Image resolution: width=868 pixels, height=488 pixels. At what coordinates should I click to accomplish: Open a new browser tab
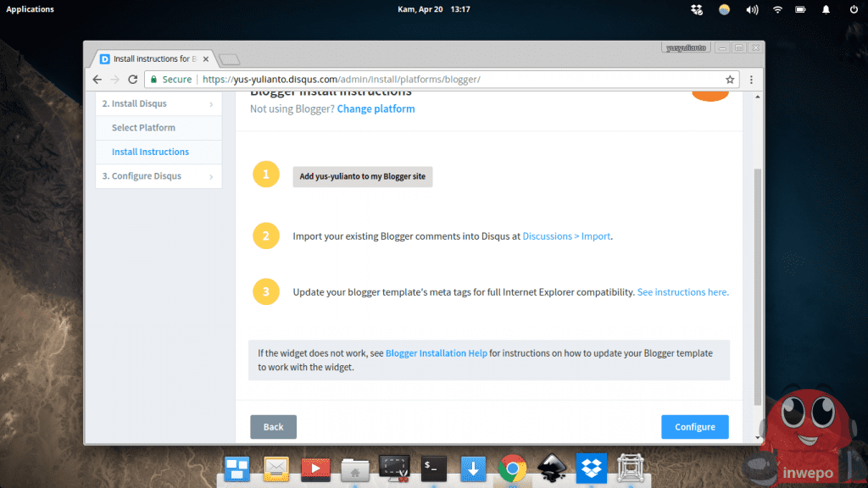[229, 59]
